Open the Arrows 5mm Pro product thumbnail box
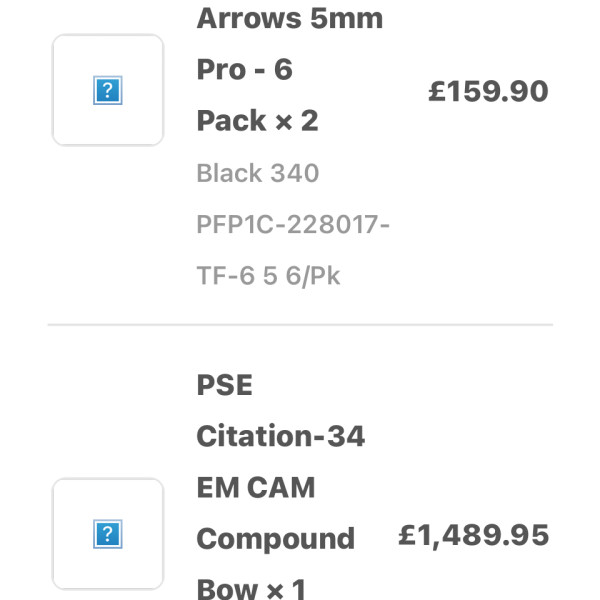The image size is (600, 600). pos(108,90)
